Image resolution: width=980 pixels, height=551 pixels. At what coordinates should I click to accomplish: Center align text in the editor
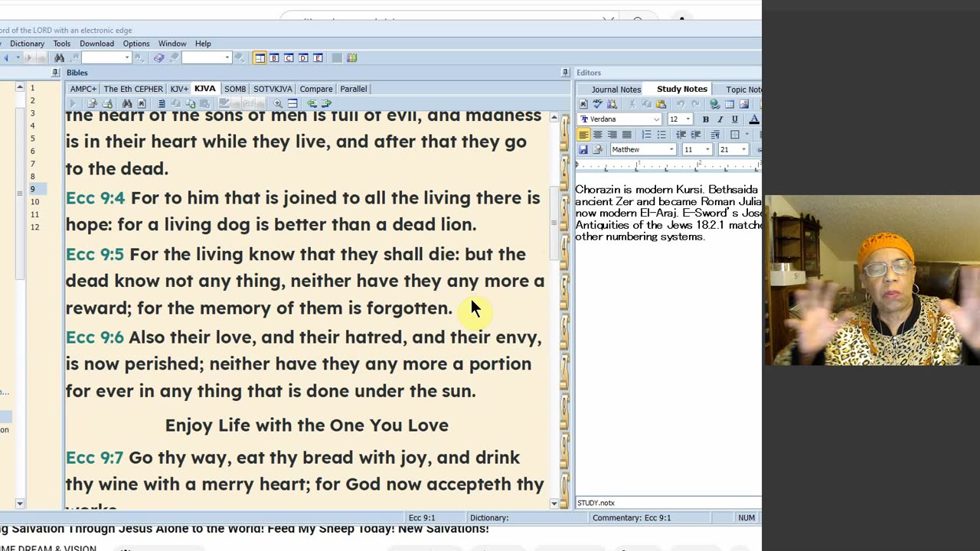(x=597, y=135)
